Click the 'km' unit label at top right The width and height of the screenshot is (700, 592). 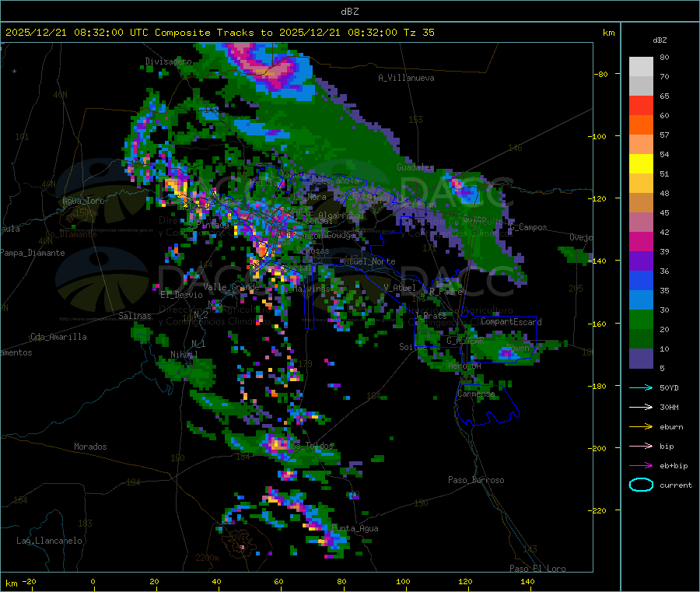tap(608, 33)
